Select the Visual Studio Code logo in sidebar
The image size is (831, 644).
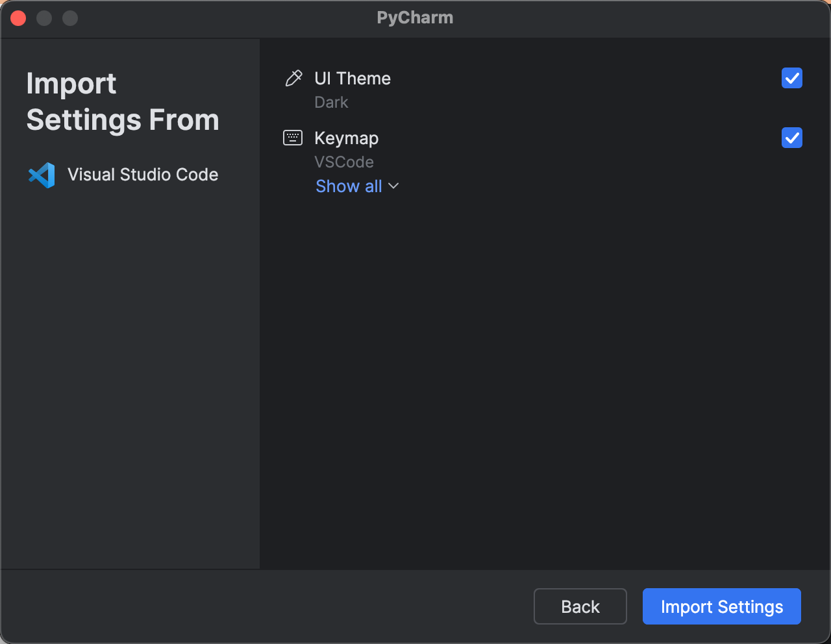tap(41, 175)
